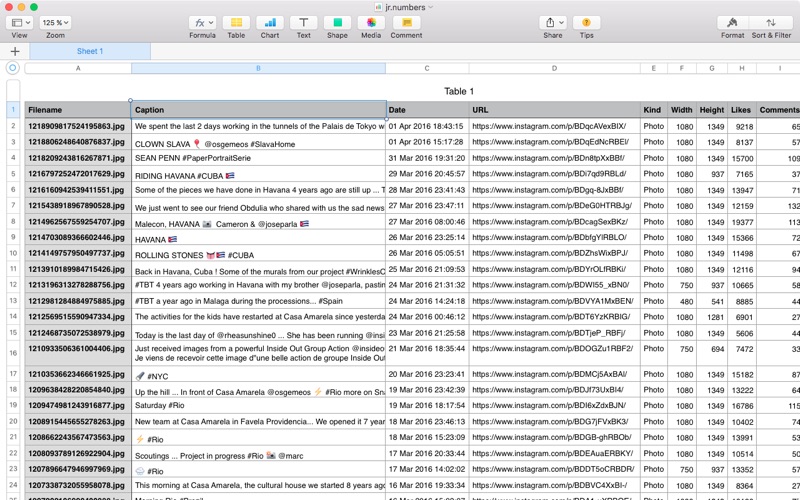Select row 5 number header
The height and width of the screenshot is (500, 800).
pyautogui.click(x=13, y=174)
